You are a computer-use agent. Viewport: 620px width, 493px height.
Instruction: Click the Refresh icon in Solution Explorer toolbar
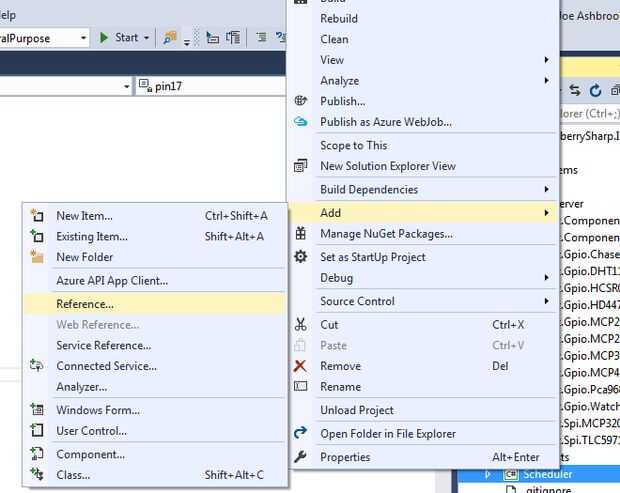(x=595, y=90)
